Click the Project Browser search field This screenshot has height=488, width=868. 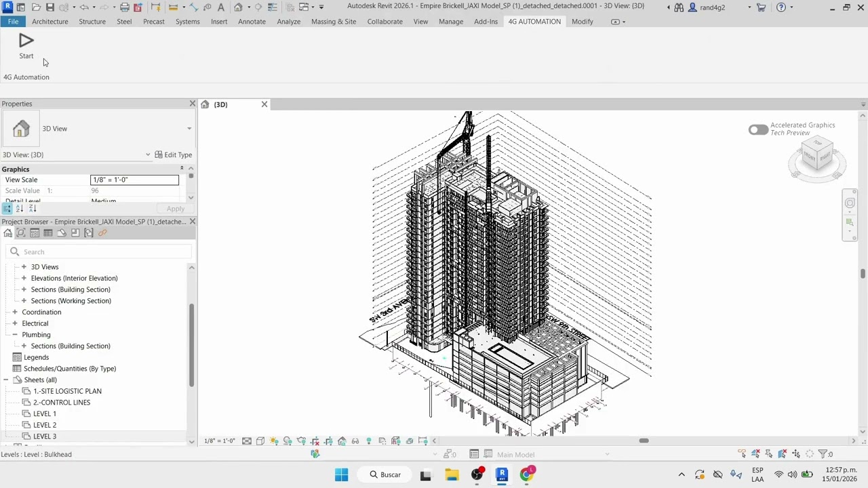99,251
